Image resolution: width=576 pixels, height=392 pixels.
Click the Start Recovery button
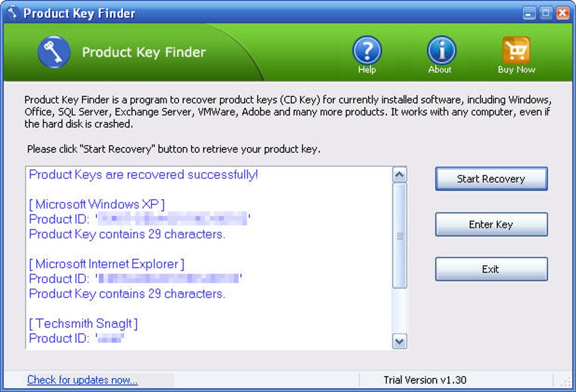point(491,179)
